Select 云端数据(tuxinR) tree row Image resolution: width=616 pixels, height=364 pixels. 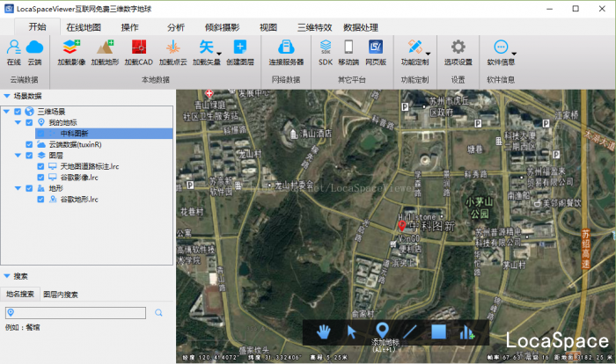coord(75,144)
